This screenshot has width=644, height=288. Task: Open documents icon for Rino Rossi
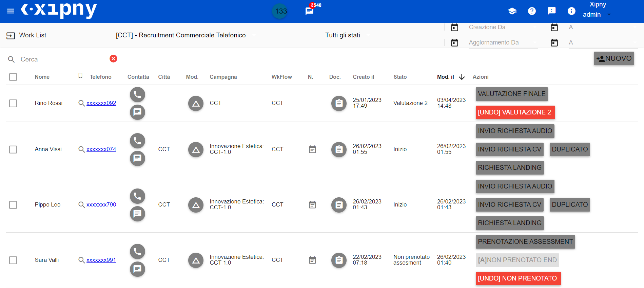point(339,103)
